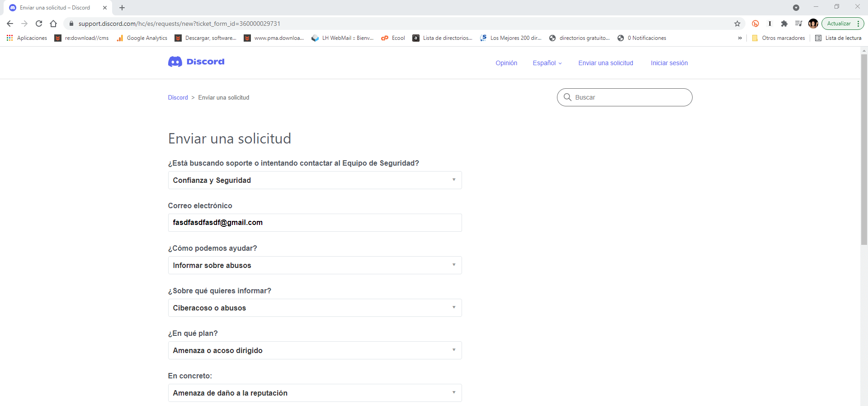
Task: Open the media control playlist icon
Action: click(x=799, y=24)
